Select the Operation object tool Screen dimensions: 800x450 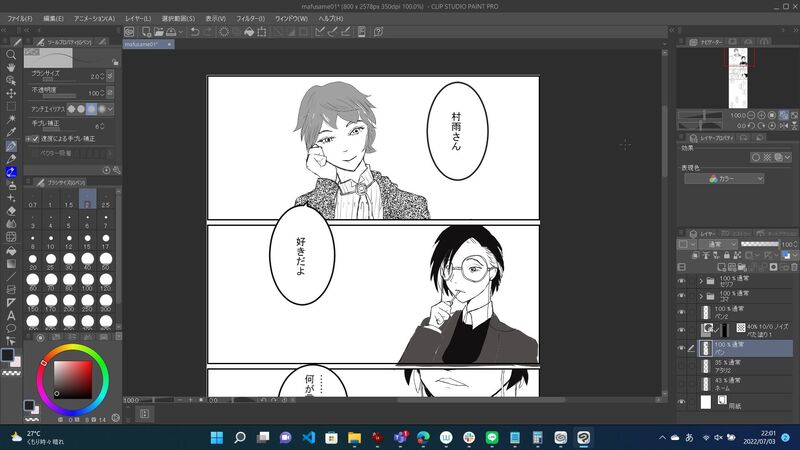click(x=11, y=80)
